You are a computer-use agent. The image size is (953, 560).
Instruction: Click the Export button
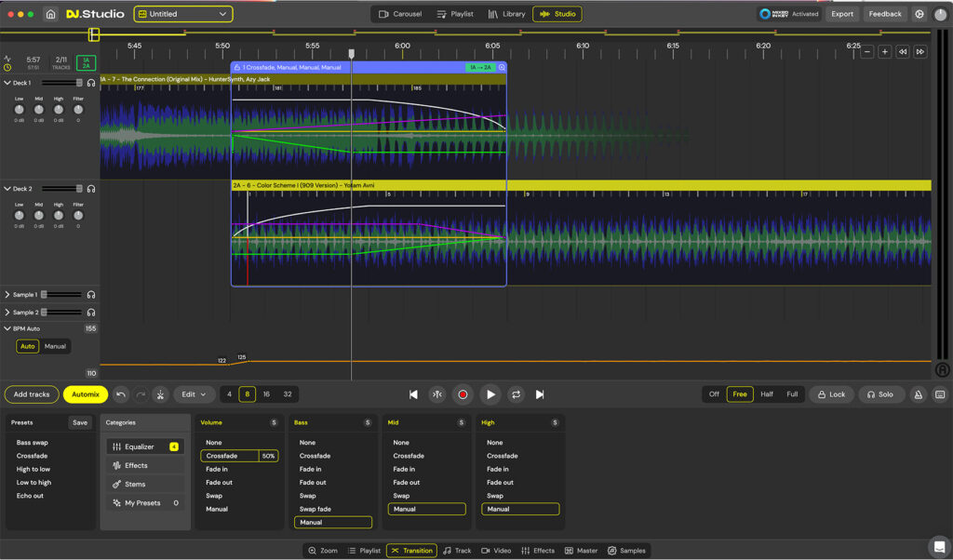[841, 13]
